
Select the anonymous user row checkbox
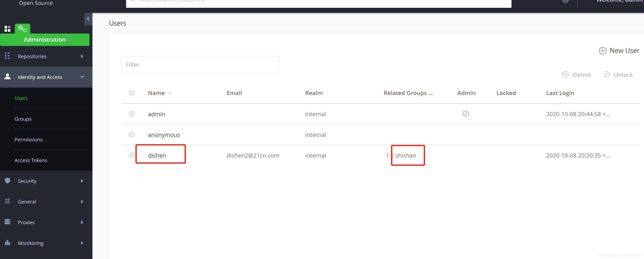coord(132,135)
